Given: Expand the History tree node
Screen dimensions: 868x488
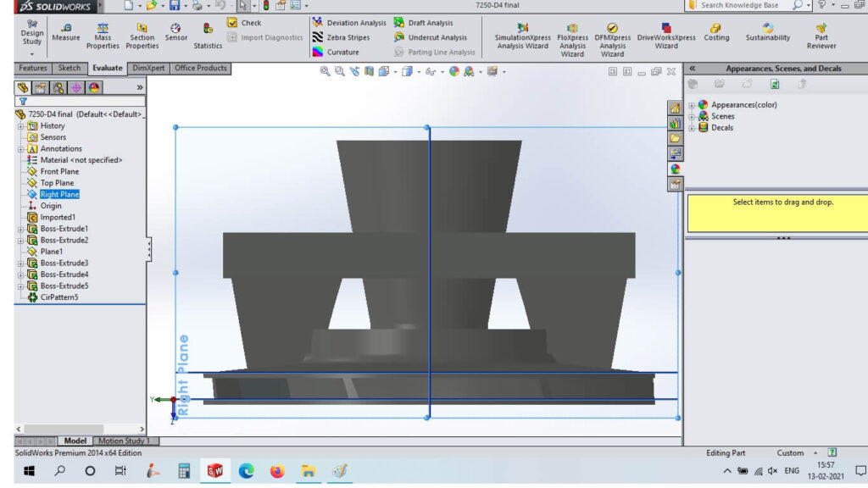Looking at the screenshot, I should tap(20, 126).
